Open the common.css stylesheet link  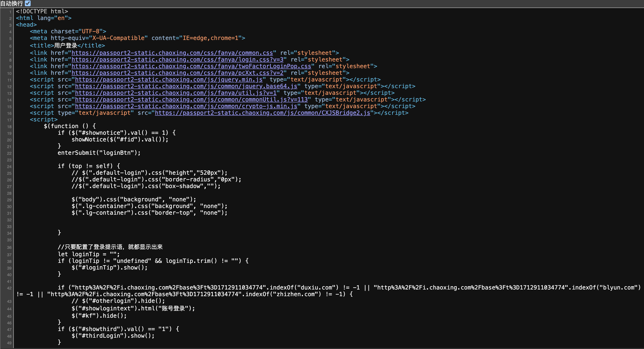click(172, 53)
